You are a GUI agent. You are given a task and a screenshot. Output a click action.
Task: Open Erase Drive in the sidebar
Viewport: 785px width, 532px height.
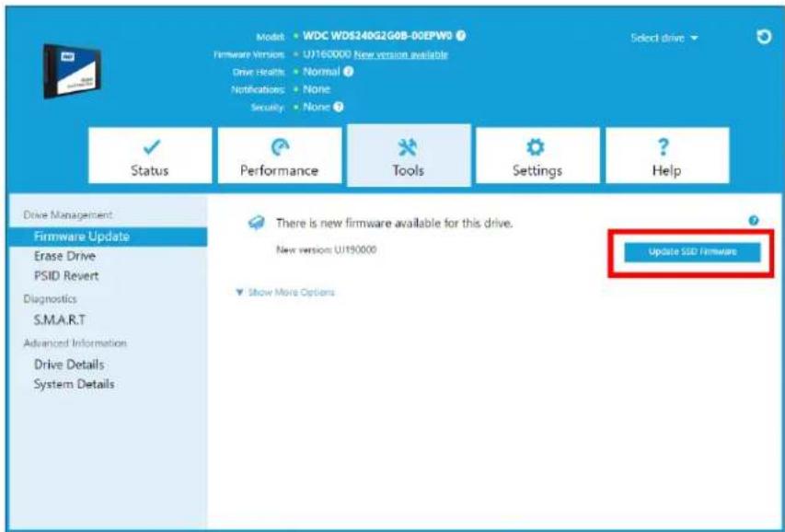[x=64, y=256]
